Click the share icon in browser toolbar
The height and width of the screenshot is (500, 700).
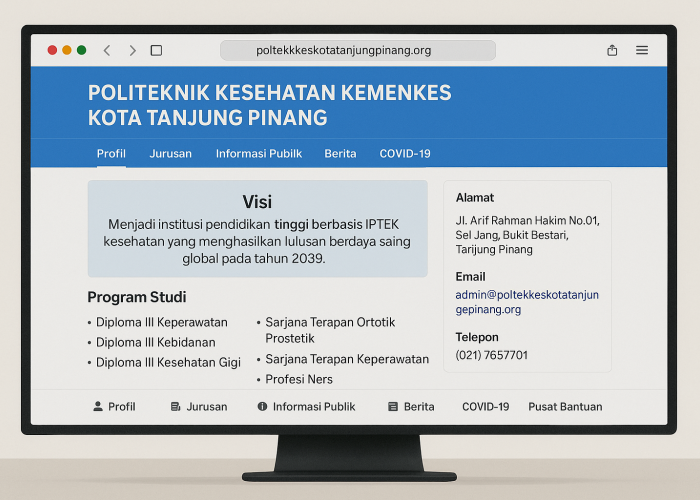pos(612,50)
